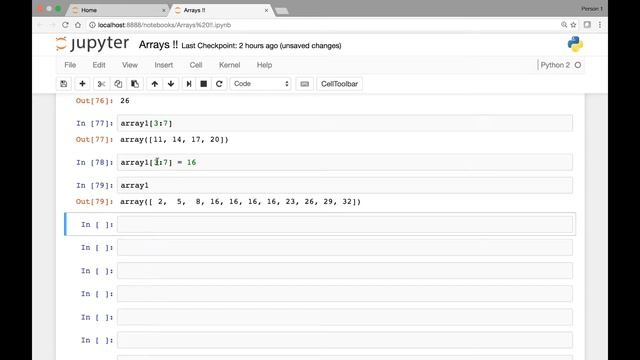Image resolution: width=640 pixels, height=360 pixels.
Task: Click Out[77] array output text
Action: [174, 140]
